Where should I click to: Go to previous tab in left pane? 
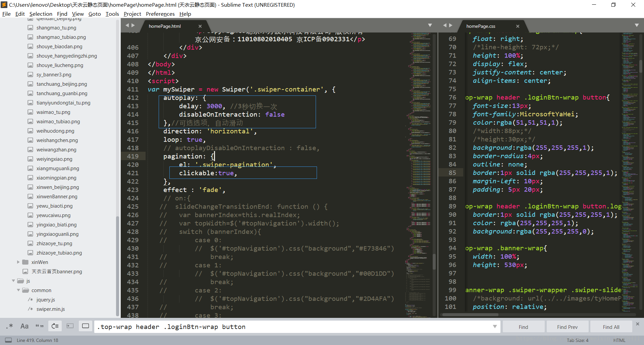(127, 25)
